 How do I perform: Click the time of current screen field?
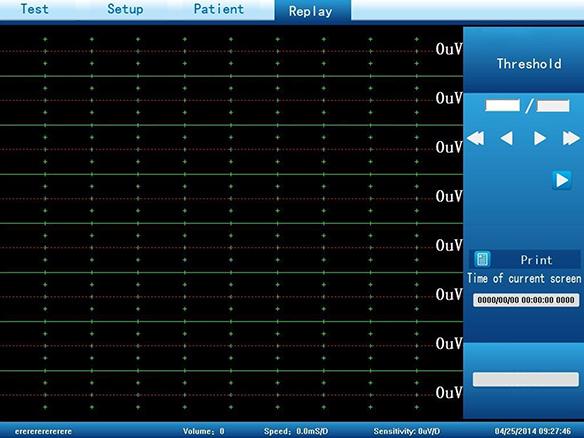point(526,300)
